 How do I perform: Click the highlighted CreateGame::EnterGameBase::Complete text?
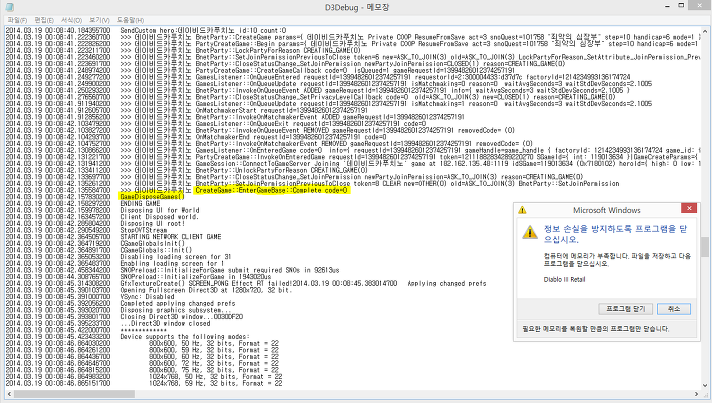tap(271, 190)
